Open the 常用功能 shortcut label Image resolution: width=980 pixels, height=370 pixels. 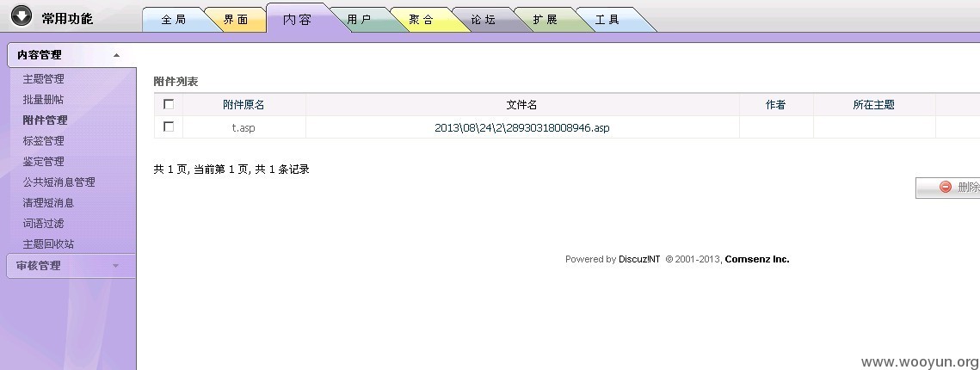[67, 19]
